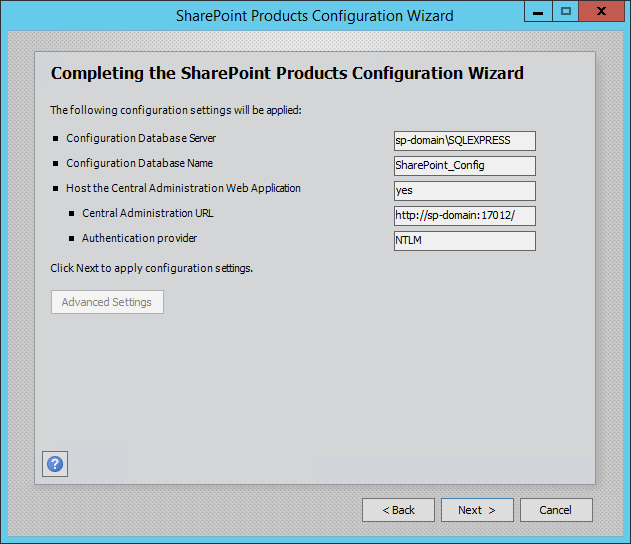Cancel the configuration wizard
This screenshot has width=631, height=544.
[556, 510]
